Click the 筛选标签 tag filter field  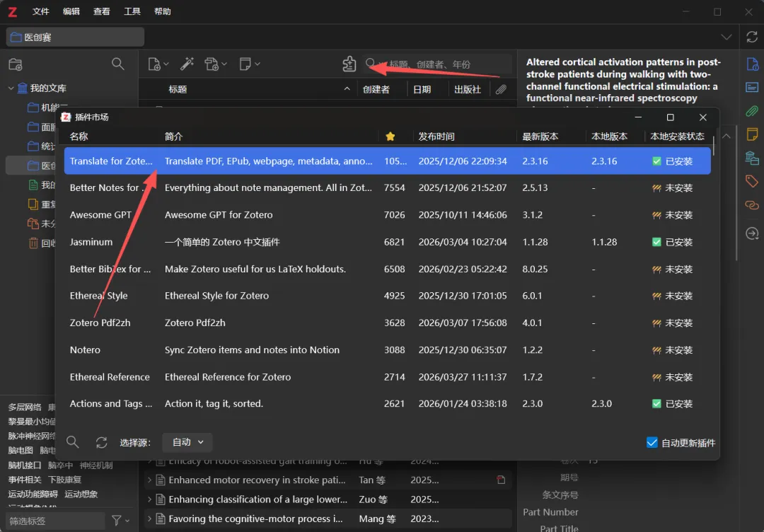pyautogui.click(x=55, y=521)
